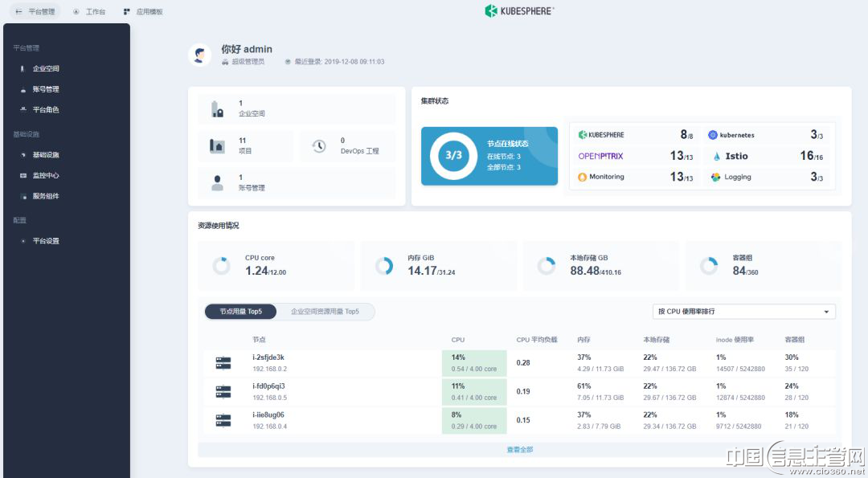Viewport: 868px width, 478px height.
Task: Open 监控中心 in the sidebar
Action: click(45, 175)
